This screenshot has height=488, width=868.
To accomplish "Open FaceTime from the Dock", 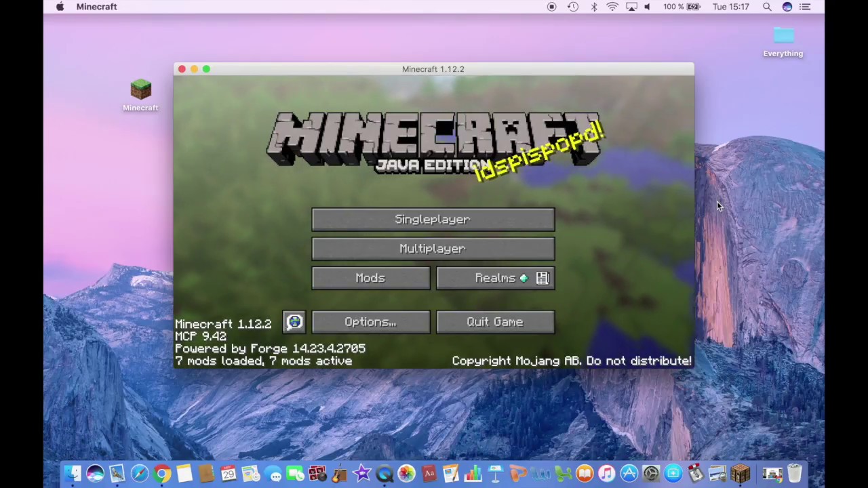I will [295, 474].
